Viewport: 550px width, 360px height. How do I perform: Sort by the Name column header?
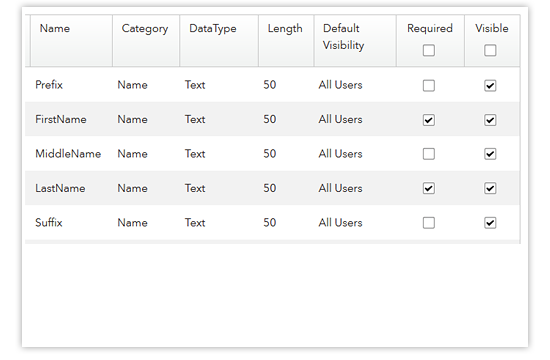click(x=55, y=28)
